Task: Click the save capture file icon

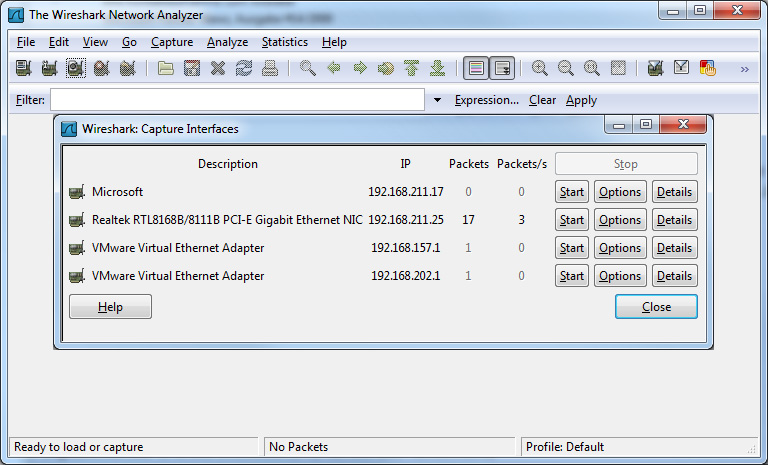Action: click(192, 68)
